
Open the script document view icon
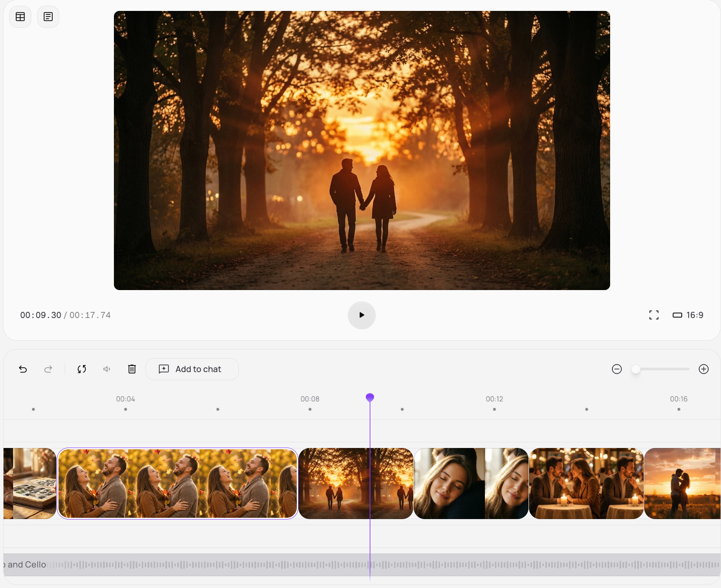(x=48, y=17)
